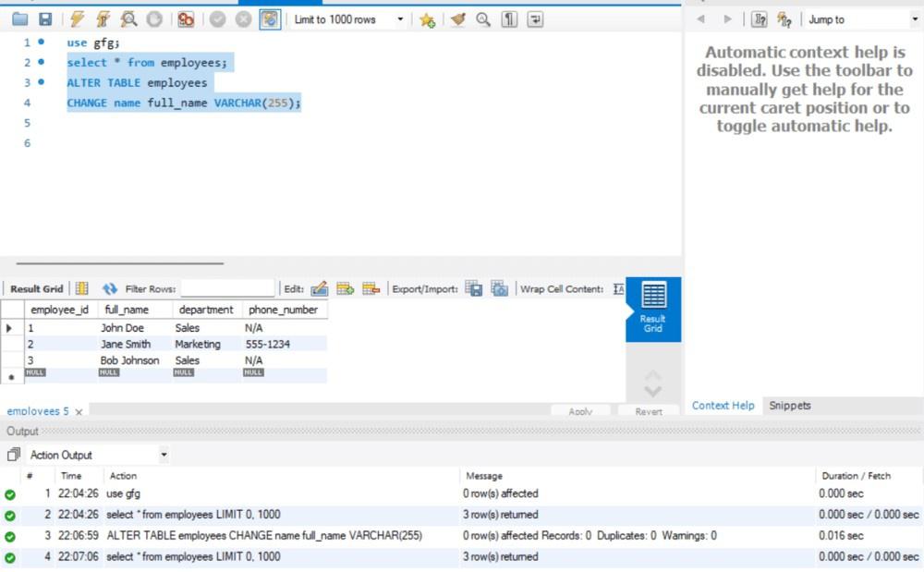The width and height of the screenshot is (924, 572).
Task: Save the current SQL script
Action: [44, 18]
